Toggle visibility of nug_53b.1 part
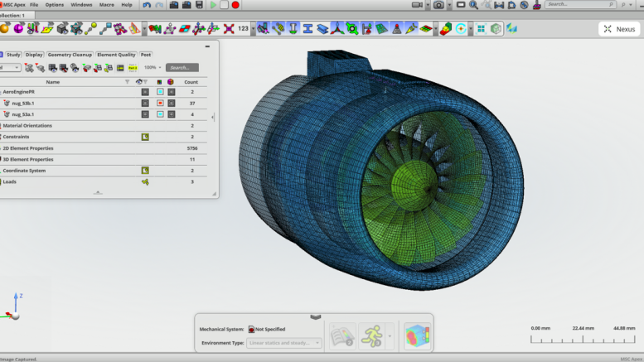 point(144,104)
